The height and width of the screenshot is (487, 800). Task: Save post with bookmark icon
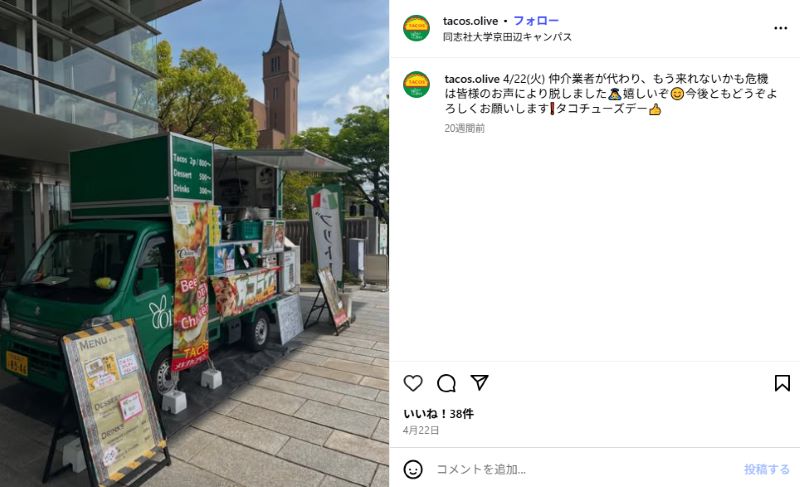coord(782,383)
